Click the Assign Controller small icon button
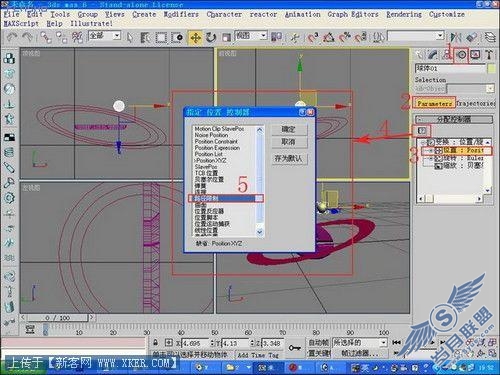This screenshot has width=500, height=375. pos(421,131)
